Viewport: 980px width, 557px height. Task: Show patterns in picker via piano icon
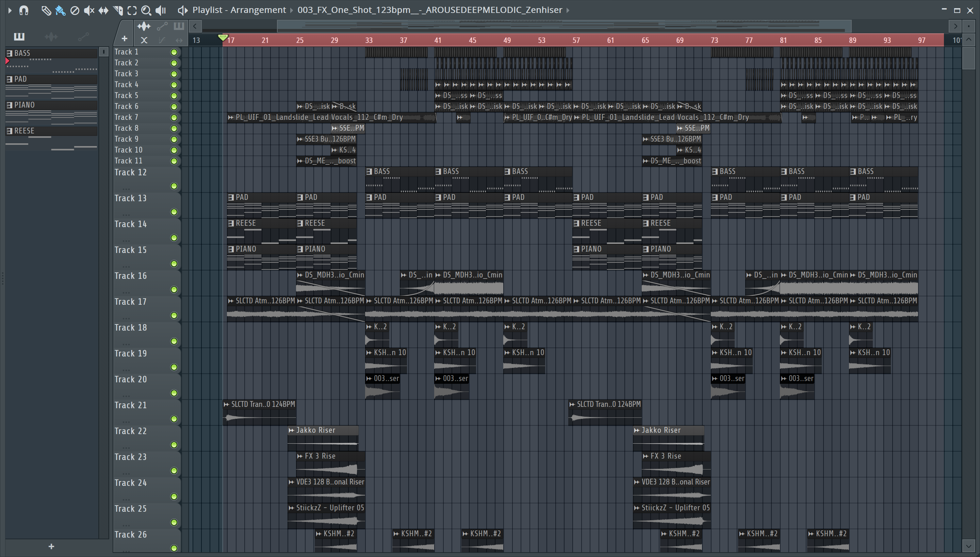[19, 36]
